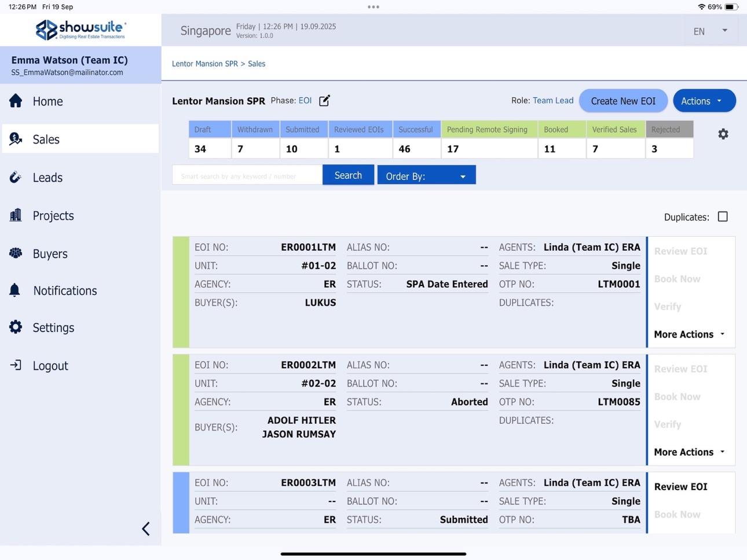Click the Home house icon in the sidebar
The width and height of the screenshot is (747, 560).
click(16, 101)
